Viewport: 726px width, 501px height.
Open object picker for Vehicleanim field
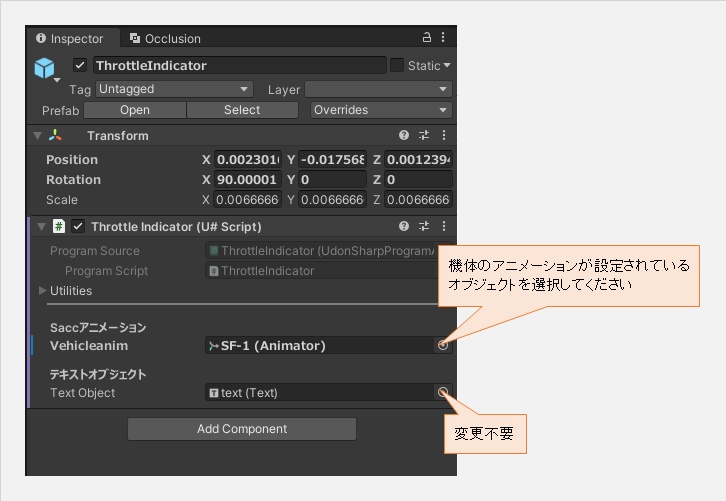click(x=443, y=345)
